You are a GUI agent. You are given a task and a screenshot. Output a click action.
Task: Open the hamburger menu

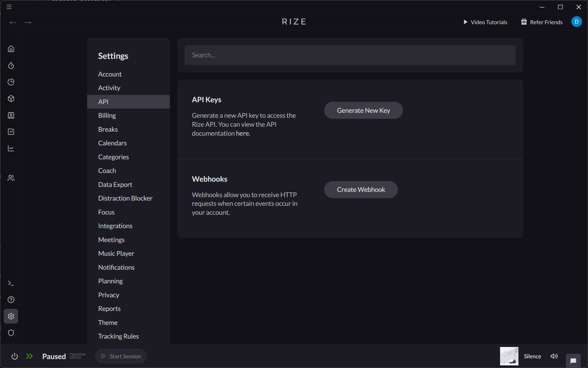9,7
